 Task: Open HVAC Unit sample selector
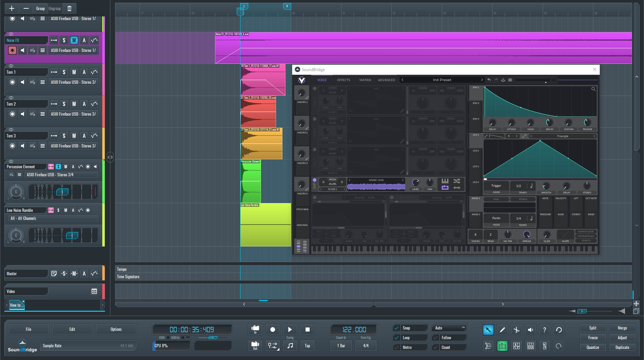376,180
